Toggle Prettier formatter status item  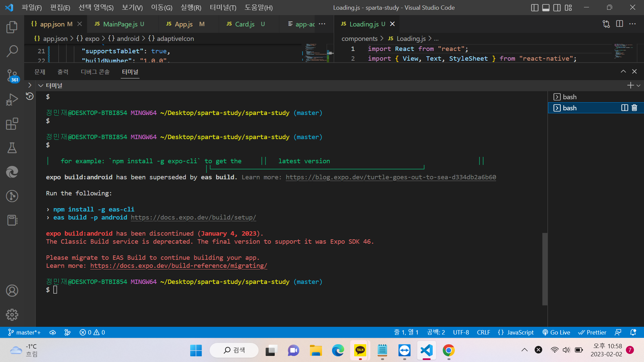tap(592, 333)
